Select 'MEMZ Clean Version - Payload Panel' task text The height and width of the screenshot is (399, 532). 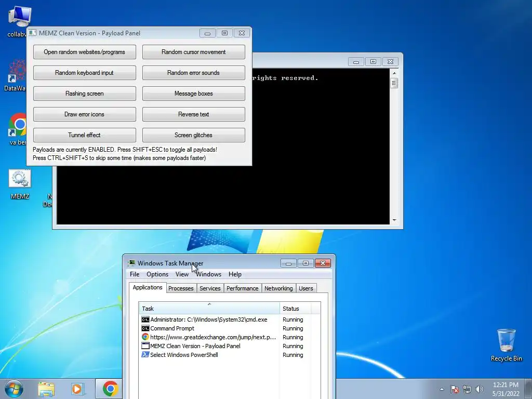pyautogui.click(x=195, y=346)
